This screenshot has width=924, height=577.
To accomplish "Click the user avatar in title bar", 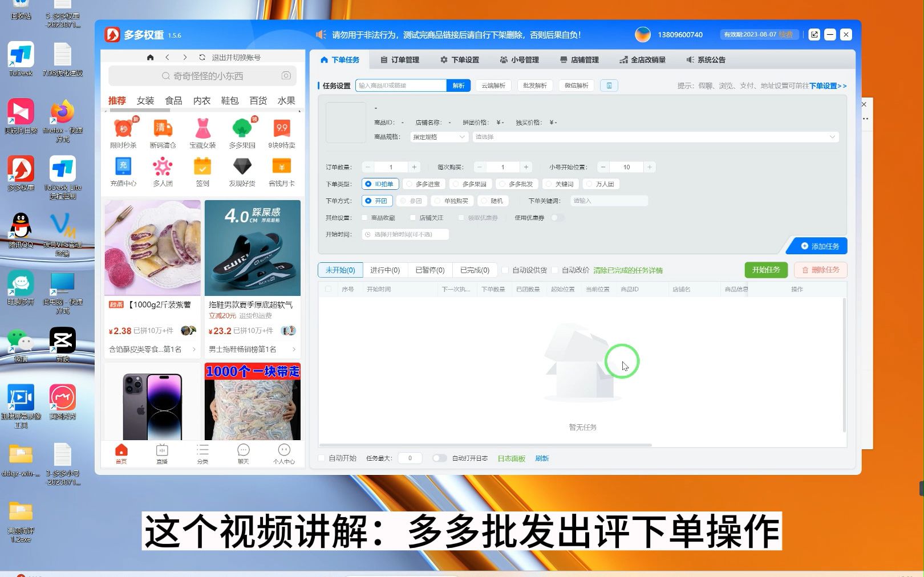I will point(643,35).
